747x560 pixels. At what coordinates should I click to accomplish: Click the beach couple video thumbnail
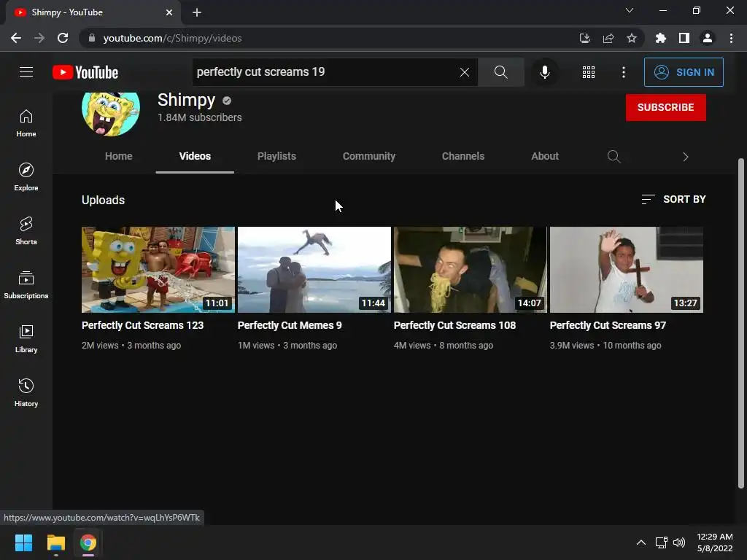pos(314,270)
